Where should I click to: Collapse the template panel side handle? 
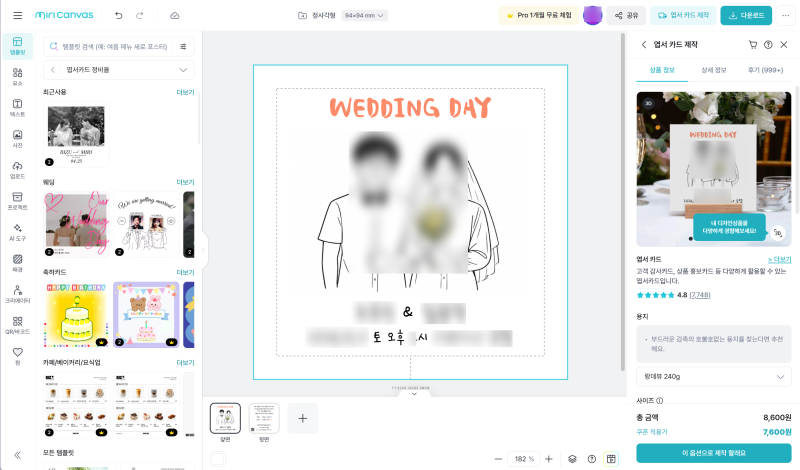click(x=204, y=250)
